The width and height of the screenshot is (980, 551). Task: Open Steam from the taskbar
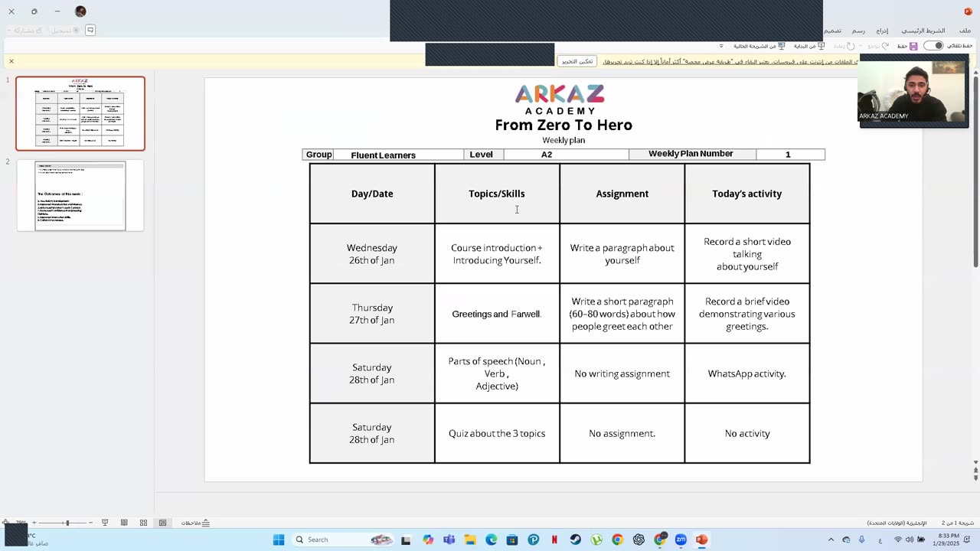click(x=575, y=540)
